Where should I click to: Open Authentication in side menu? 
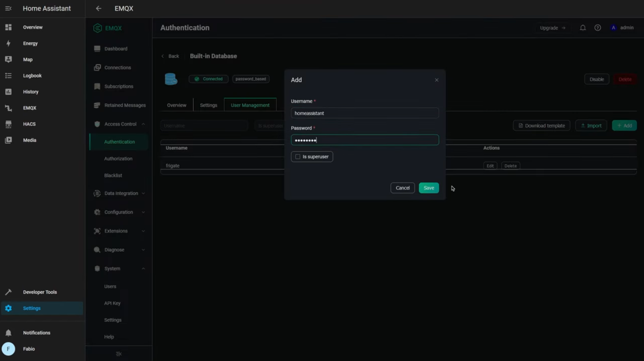119,142
